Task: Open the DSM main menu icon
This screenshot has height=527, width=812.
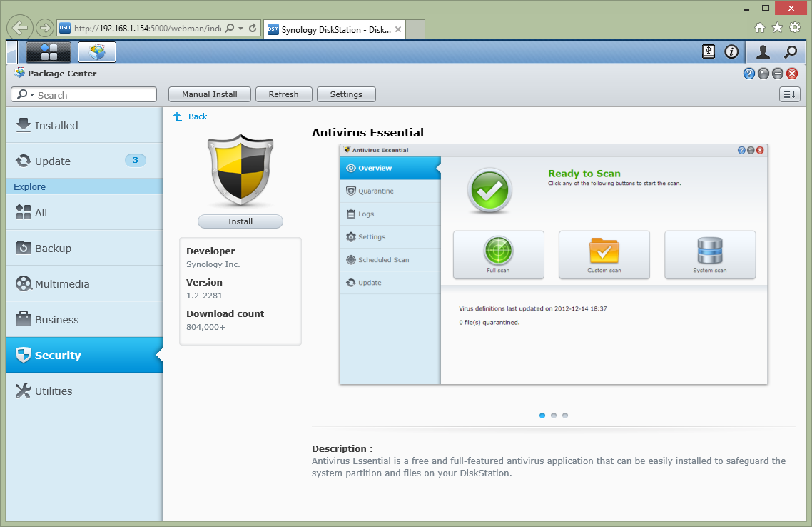Action: [x=49, y=52]
